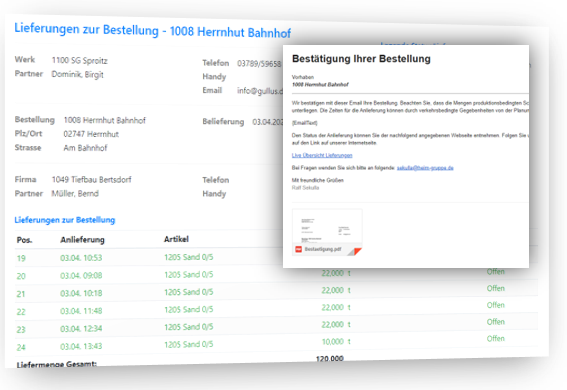
Task: Select position 21 in the delivery table
Action: [21, 294]
